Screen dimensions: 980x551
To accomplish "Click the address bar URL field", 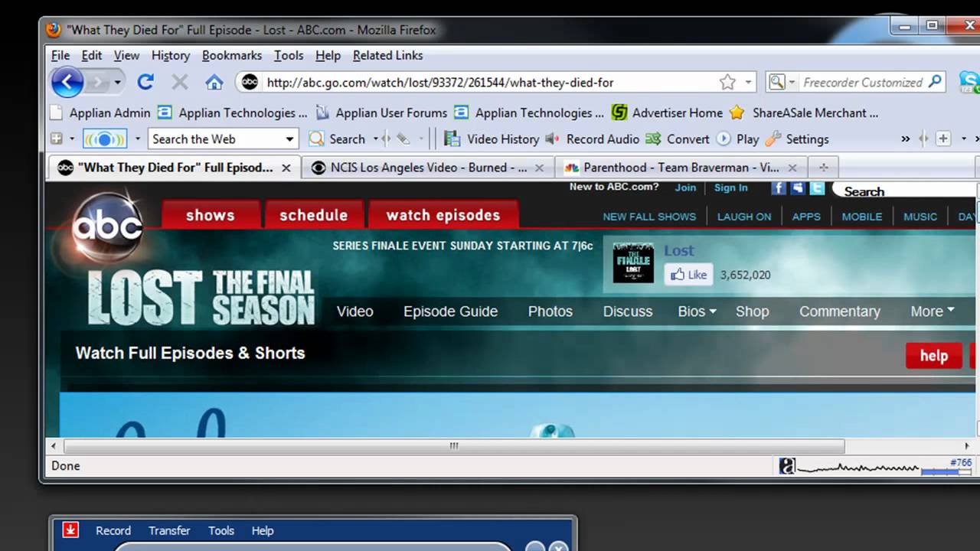I will (490, 82).
